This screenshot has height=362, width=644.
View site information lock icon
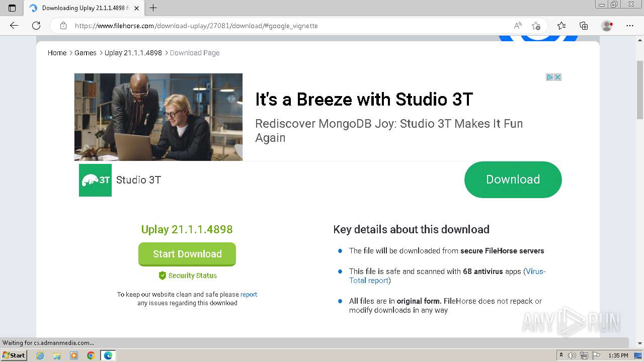click(63, 26)
